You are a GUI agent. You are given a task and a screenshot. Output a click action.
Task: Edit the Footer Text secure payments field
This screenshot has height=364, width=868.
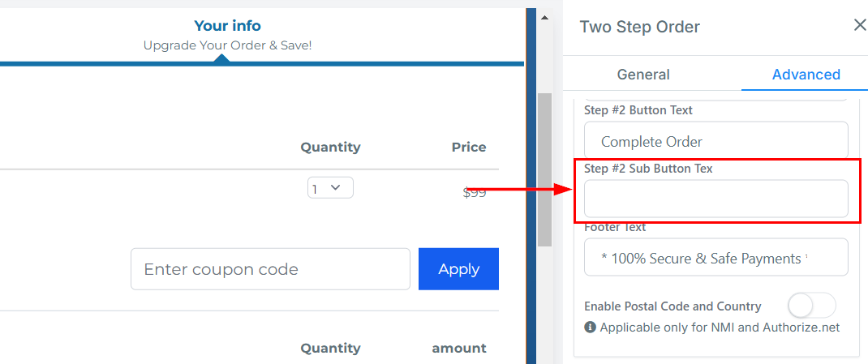pos(715,258)
